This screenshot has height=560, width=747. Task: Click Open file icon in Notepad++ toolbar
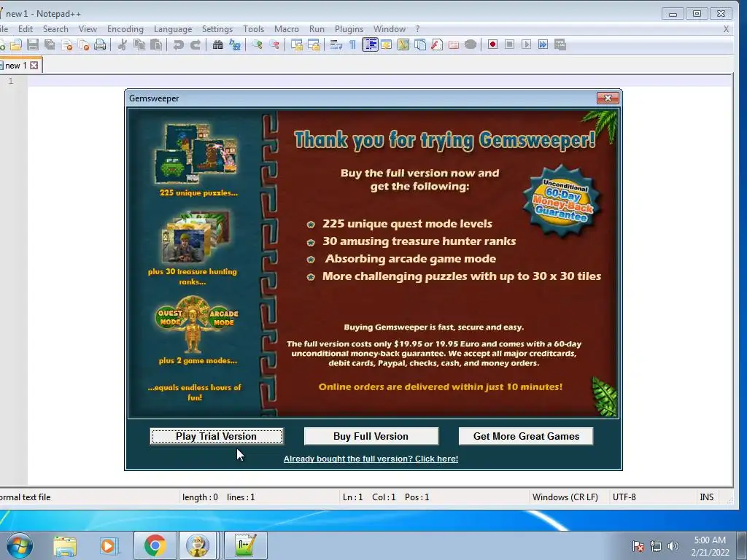coord(16,44)
